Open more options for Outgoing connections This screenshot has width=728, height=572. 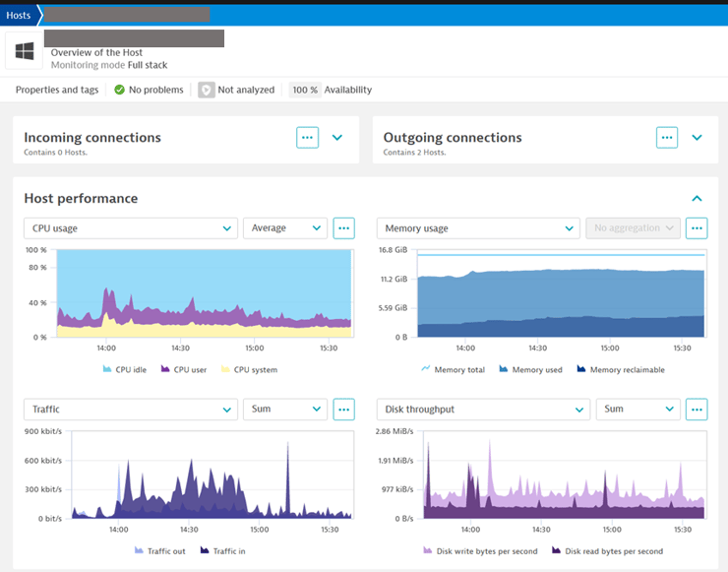point(667,138)
